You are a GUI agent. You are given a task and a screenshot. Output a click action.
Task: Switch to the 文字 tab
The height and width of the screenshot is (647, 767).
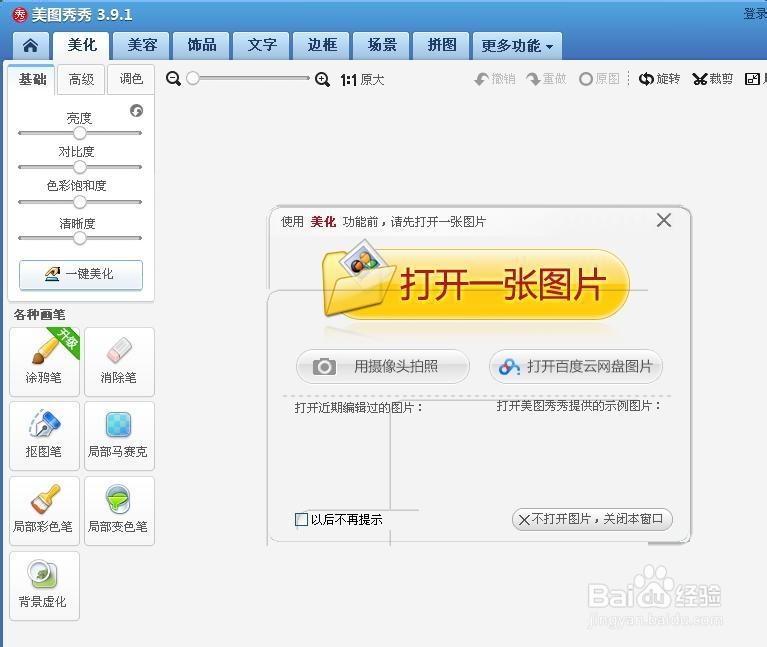click(x=262, y=46)
